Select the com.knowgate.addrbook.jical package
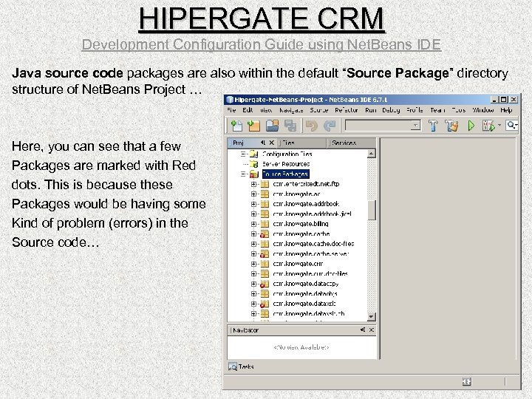This screenshot has width=532, height=399. (x=312, y=214)
